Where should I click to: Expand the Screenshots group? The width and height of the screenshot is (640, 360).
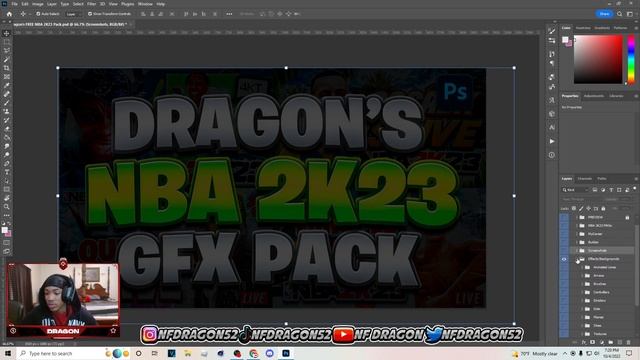pyautogui.click(x=577, y=251)
